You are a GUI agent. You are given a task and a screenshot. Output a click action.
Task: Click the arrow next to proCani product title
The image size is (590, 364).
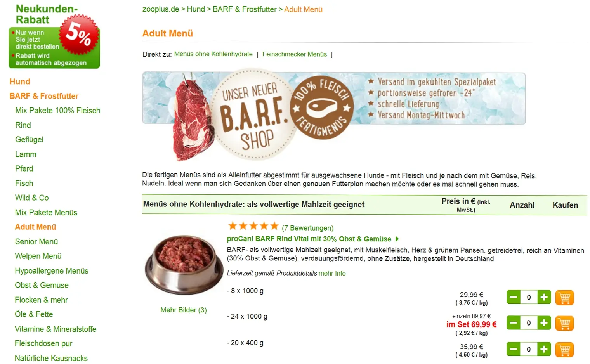397,239
